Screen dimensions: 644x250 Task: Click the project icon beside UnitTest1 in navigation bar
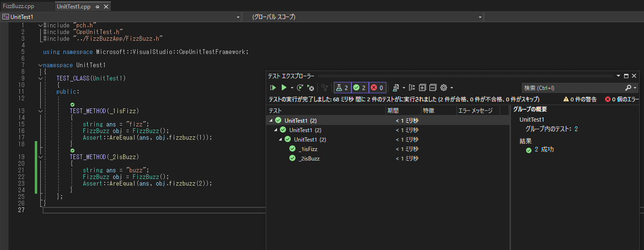(6, 17)
